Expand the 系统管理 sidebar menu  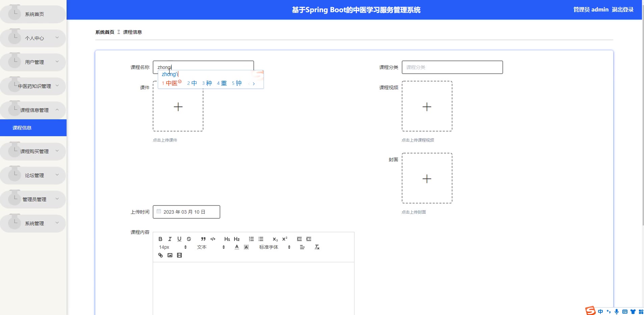[33, 223]
